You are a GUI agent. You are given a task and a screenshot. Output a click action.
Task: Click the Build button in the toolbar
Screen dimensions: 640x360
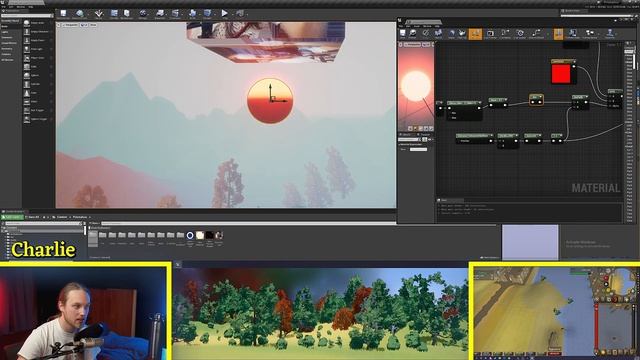[192, 14]
